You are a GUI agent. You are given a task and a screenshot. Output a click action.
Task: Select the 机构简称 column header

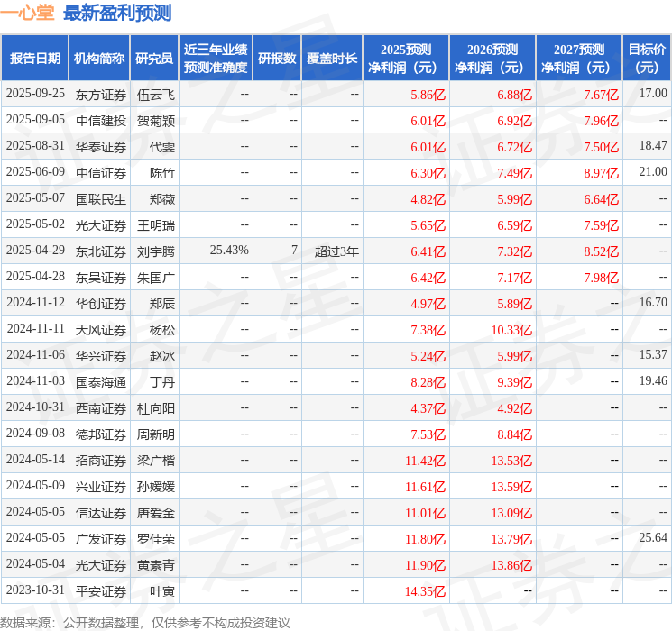99,58
